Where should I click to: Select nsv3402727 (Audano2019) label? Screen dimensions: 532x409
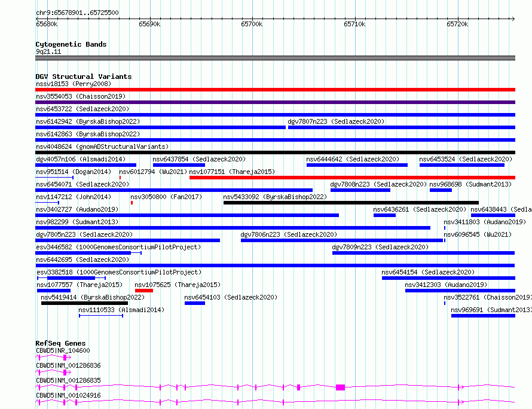click(77, 209)
